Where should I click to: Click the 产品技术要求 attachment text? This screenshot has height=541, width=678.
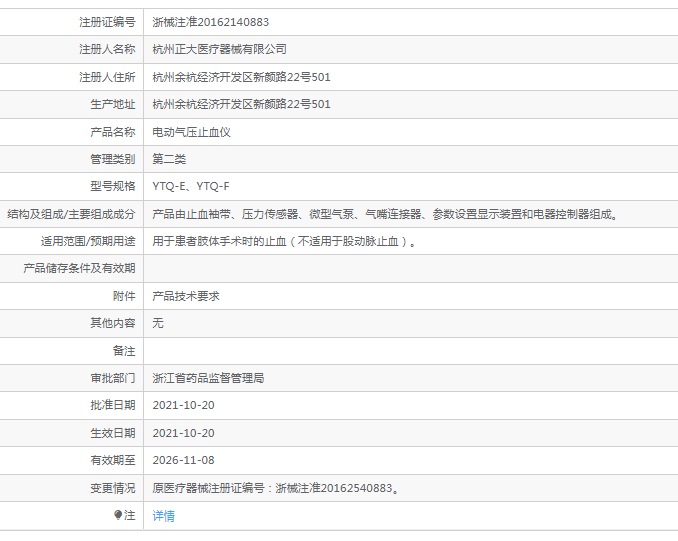tap(185, 296)
